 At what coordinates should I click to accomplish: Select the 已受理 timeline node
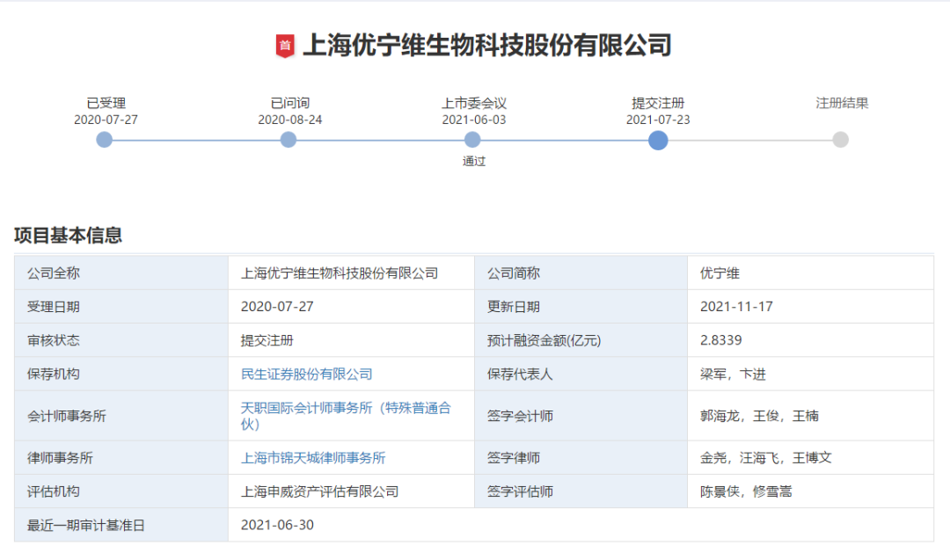click(105, 140)
